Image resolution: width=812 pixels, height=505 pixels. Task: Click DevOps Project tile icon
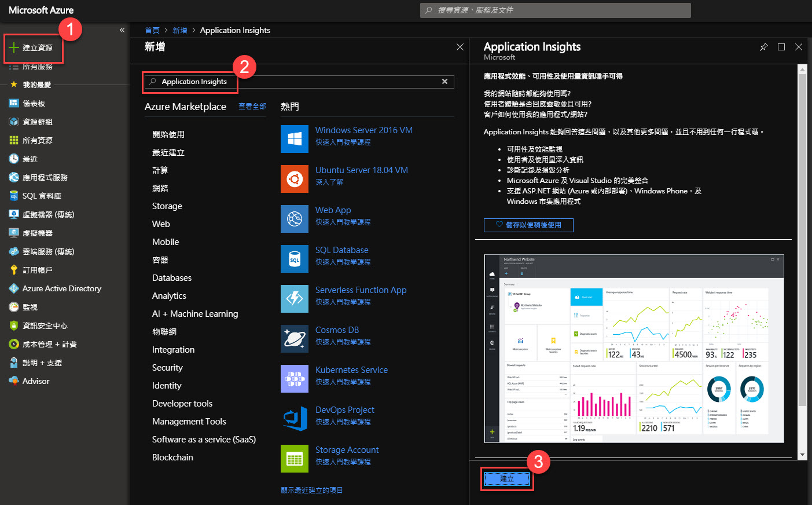click(295, 419)
